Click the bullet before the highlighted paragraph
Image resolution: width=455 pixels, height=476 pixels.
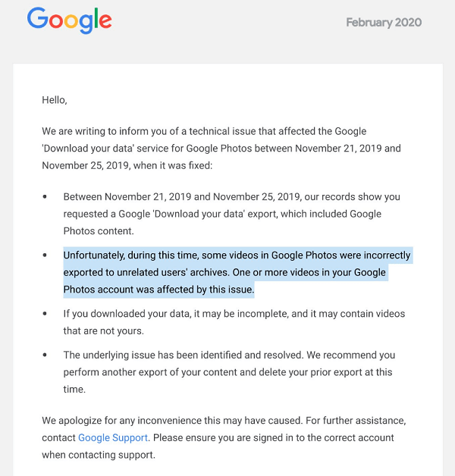tap(45, 255)
